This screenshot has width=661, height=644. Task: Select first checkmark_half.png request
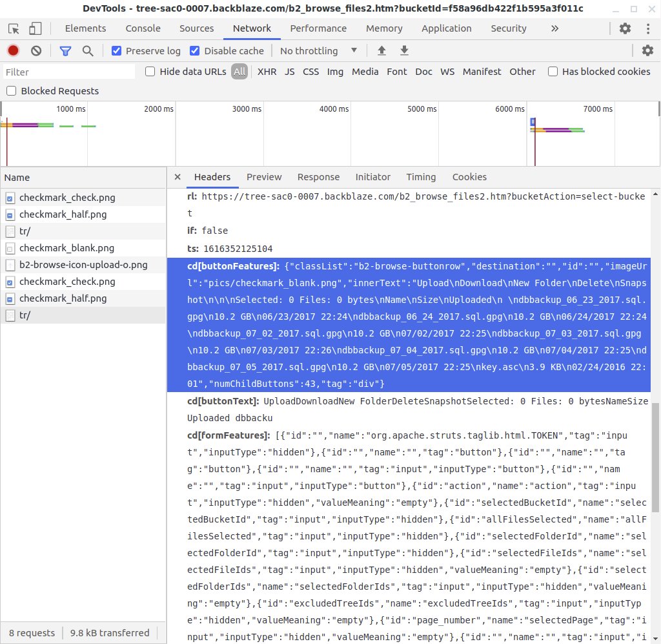(83, 214)
